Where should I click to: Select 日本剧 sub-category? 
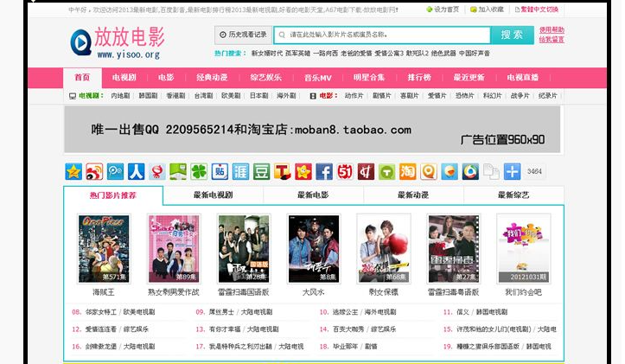pos(258,96)
